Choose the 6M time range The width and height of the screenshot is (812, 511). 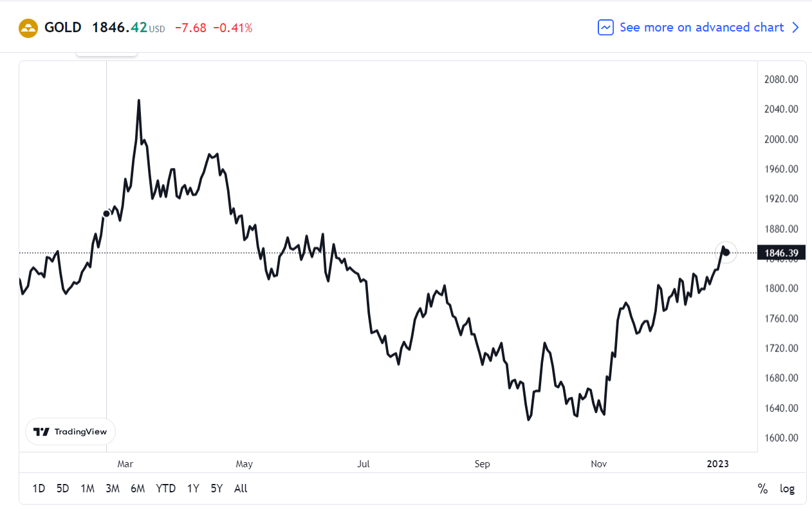tap(137, 488)
